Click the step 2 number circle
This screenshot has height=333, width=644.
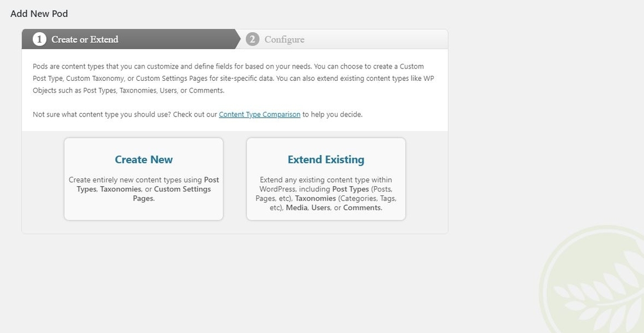pyautogui.click(x=252, y=39)
